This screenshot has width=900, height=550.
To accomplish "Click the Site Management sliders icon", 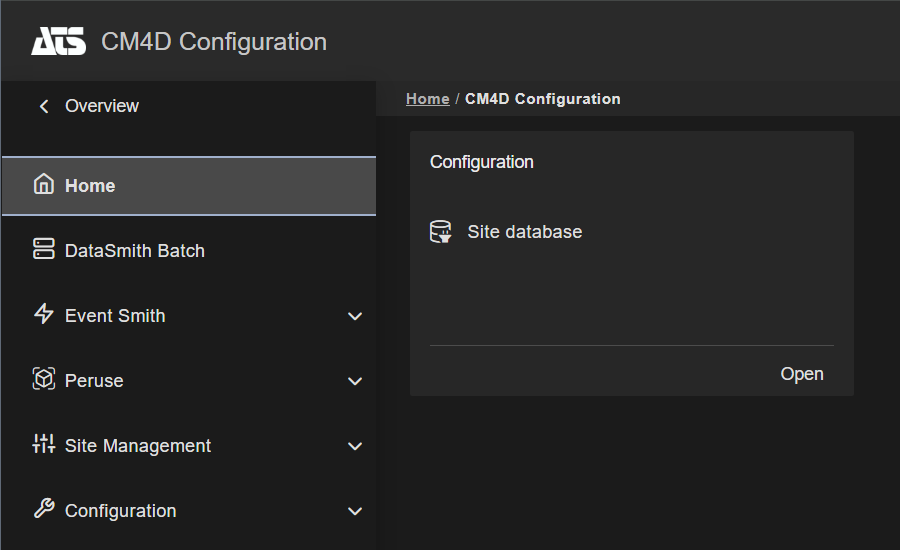I will pyautogui.click(x=43, y=445).
